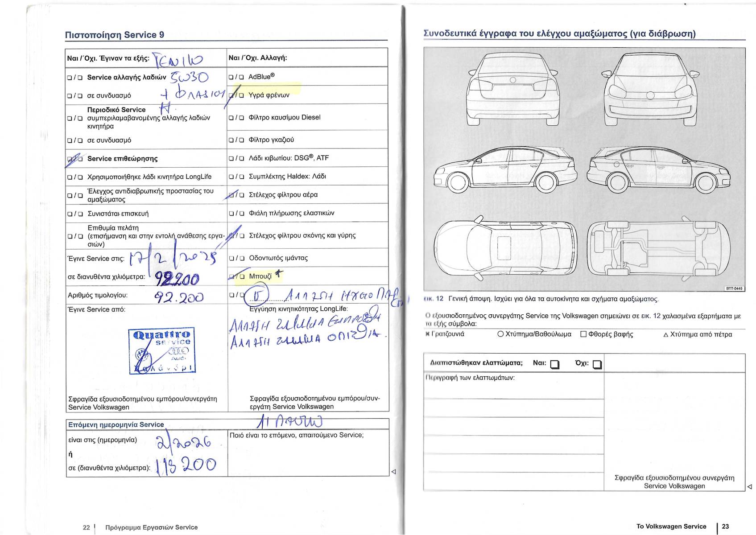The image size is (756, 535).
Task: Click the figure caption Εικ. 12 Γενική άποψη
Action: pyautogui.click(x=541, y=299)
